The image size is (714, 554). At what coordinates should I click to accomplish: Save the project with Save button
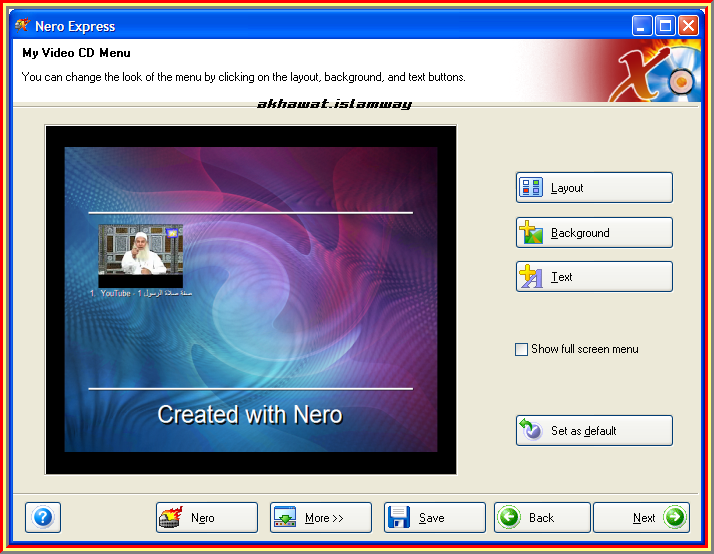point(434,518)
